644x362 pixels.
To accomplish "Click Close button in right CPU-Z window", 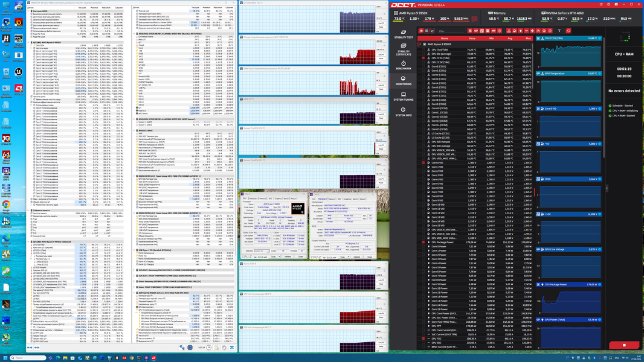I will (x=370, y=257).
